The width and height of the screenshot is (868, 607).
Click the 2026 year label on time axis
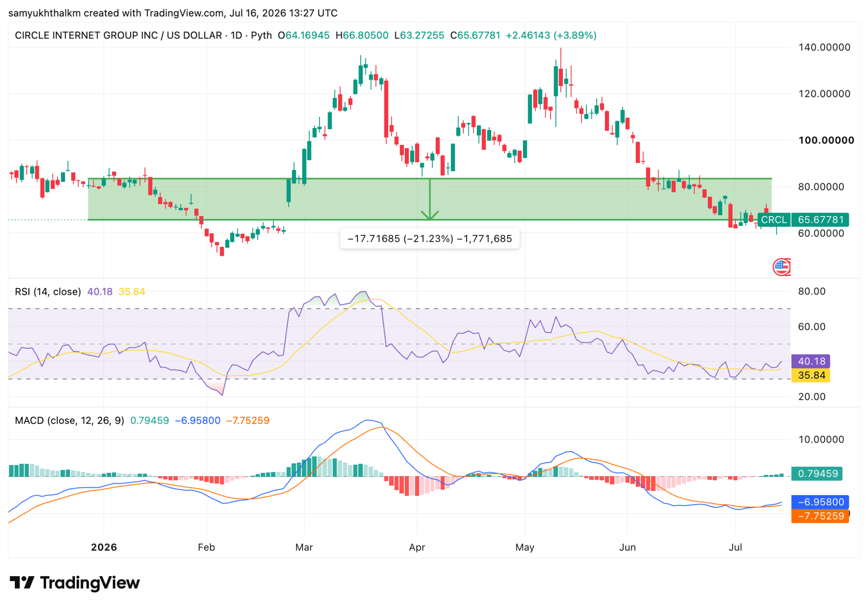[x=104, y=547]
